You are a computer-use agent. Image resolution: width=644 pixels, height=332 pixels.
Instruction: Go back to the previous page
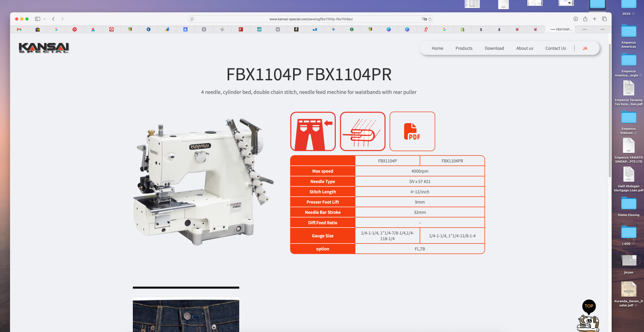click(53, 19)
